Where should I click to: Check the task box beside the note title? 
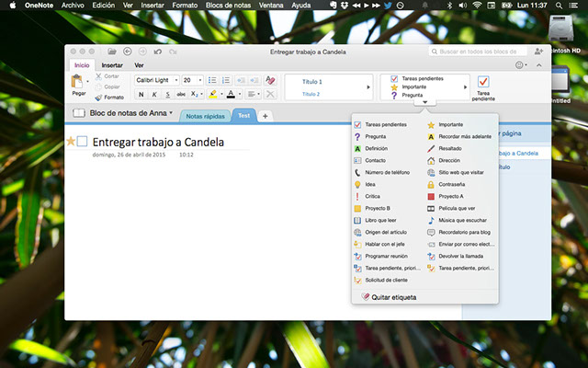(83, 142)
